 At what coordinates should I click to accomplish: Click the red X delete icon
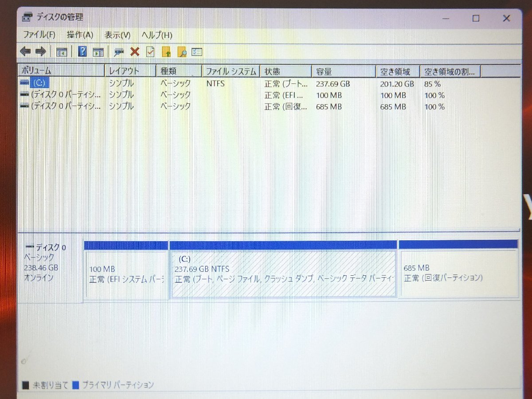tap(135, 52)
